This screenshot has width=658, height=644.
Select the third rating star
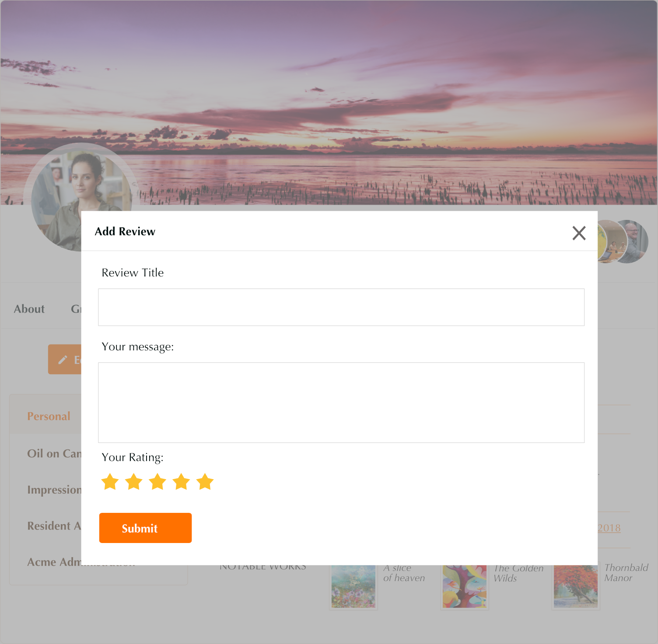coord(157,482)
